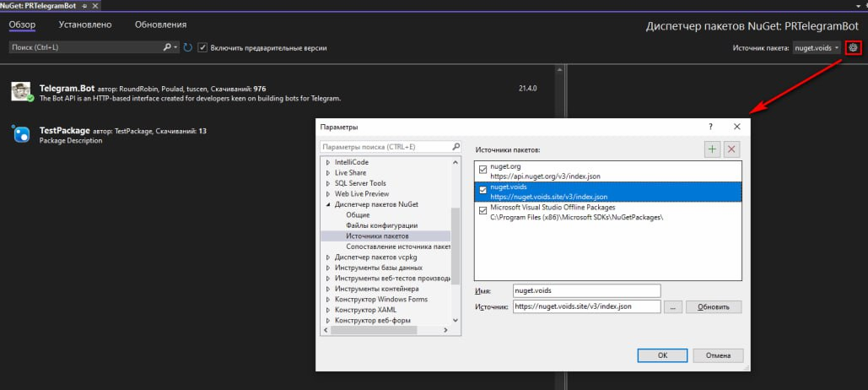Select the Telegram.Bot package title
Screen dimensions: 868x390
67,88
